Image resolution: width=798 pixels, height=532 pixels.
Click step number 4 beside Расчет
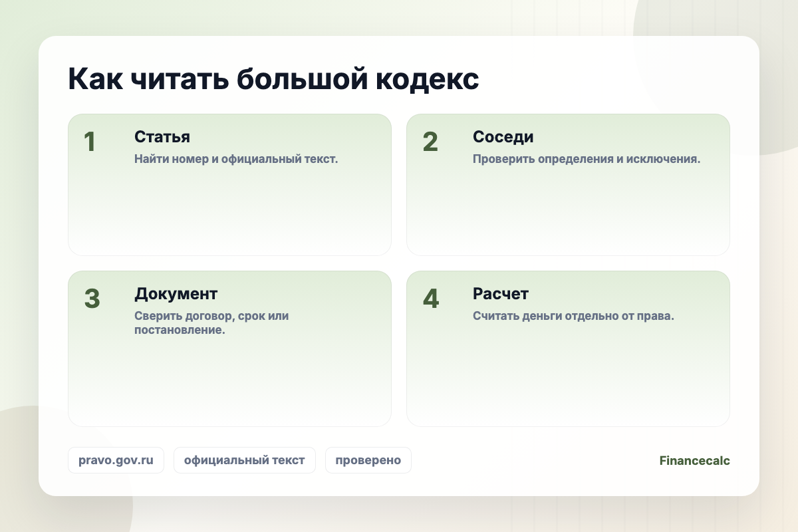(x=431, y=299)
